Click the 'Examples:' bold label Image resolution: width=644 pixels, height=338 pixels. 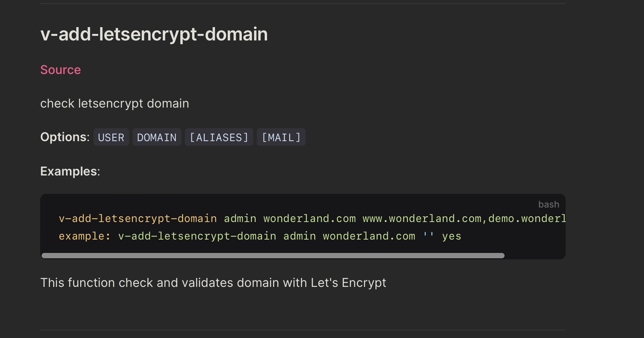[x=70, y=171]
